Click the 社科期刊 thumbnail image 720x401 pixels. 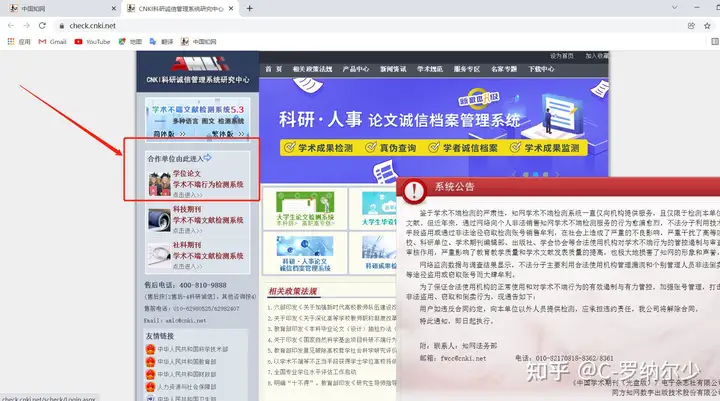click(x=159, y=255)
